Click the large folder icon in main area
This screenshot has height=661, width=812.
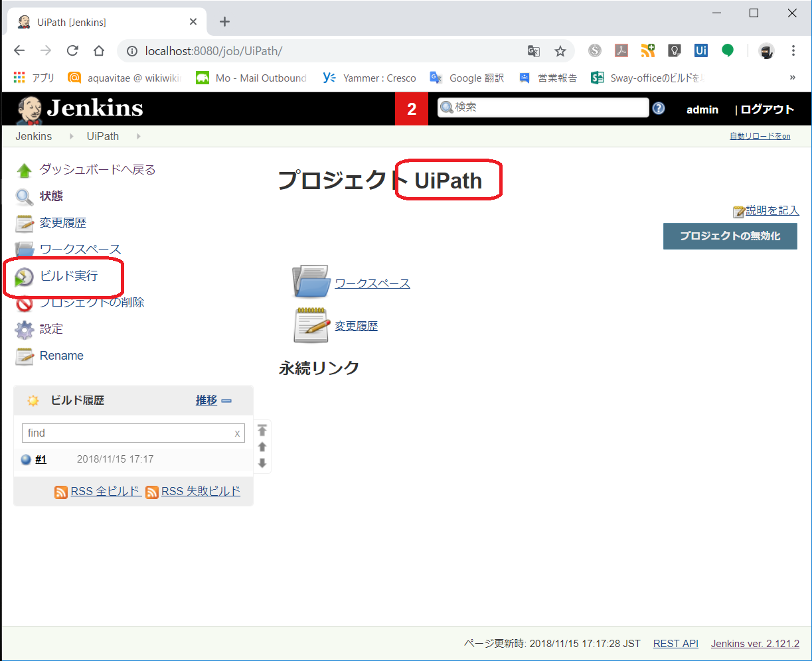311,281
